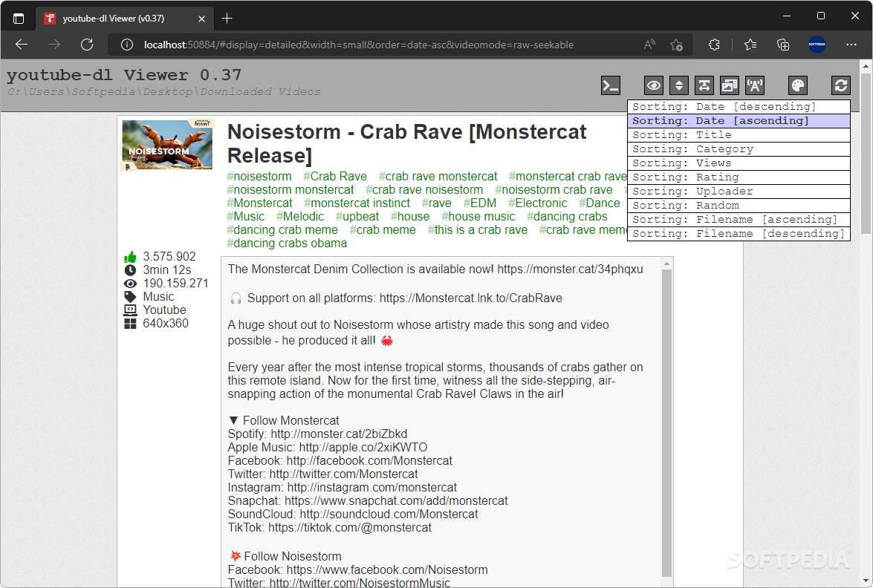The height and width of the screenshot is (588, 873).
Task: Open the theme palette icon
Action: coord(798,85)
